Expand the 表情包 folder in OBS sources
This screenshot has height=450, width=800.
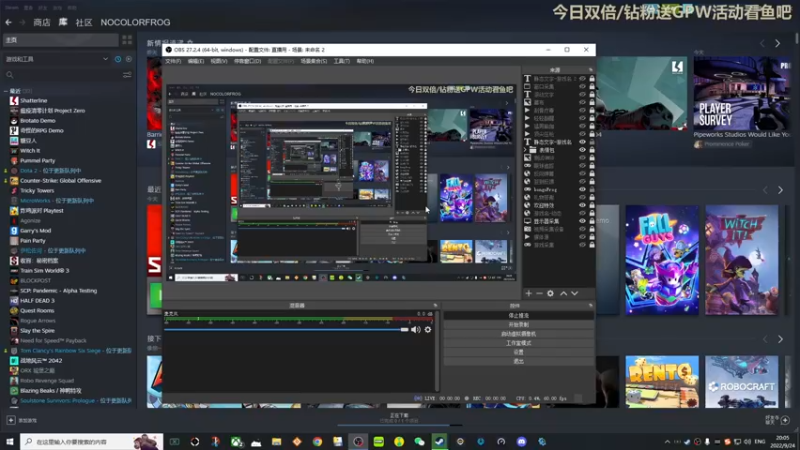[525, 150]
